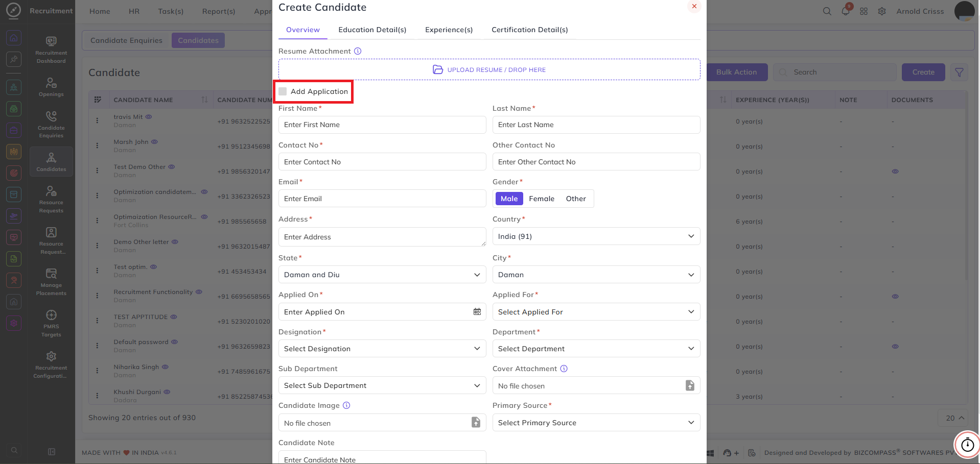Viewport: 980px width, 464px height.
Task: Click eye icon next to travis Mit
Action: (x=149, y=117)
